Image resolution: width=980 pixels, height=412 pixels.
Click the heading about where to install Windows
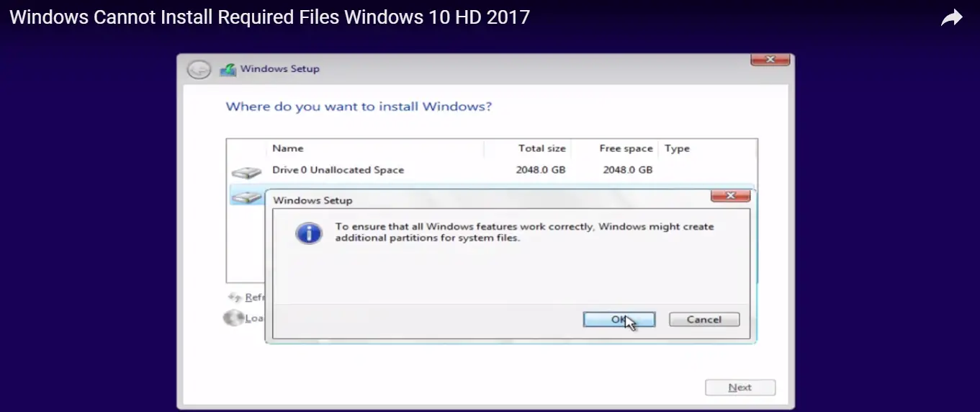(x=359, y=107)
